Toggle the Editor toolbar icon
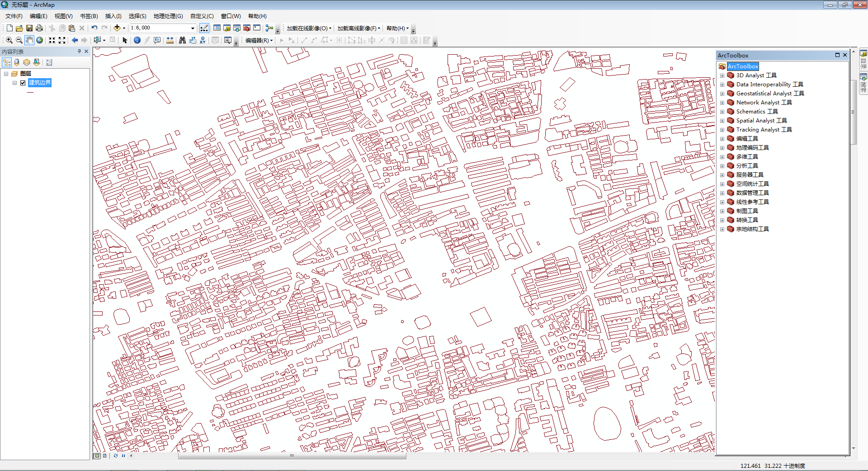 pyautogui.click(x=204, y=28)
